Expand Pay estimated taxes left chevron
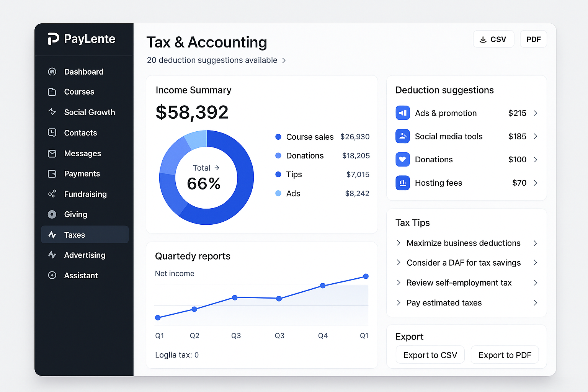Screen dimensions: 588x392 pyautogui.click(x=399, y=302)
